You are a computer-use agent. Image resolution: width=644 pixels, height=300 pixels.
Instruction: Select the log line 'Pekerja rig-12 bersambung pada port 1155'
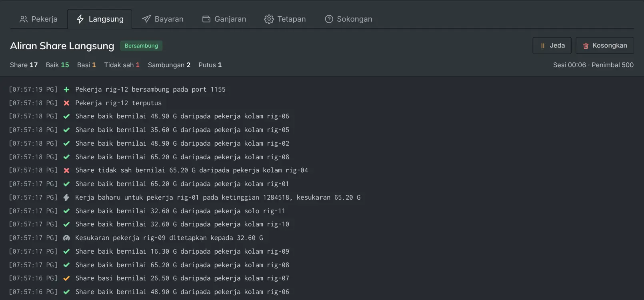[x=150, y=90]
